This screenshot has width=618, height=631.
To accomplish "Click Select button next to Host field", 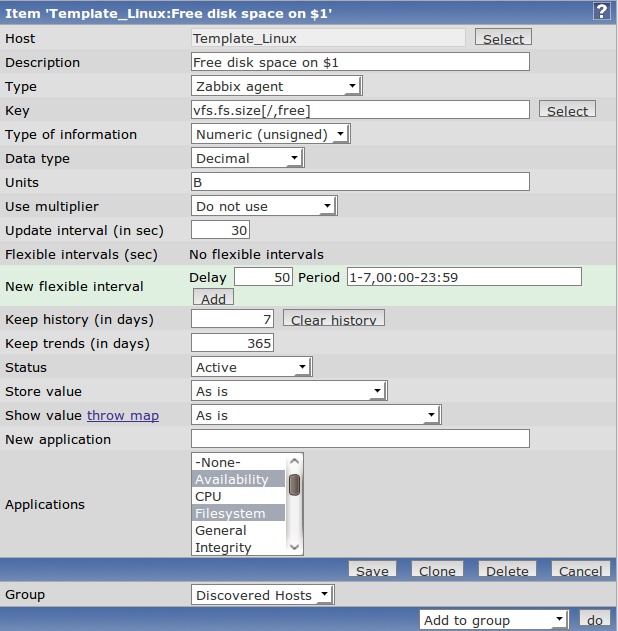I will tap(503, 38).
